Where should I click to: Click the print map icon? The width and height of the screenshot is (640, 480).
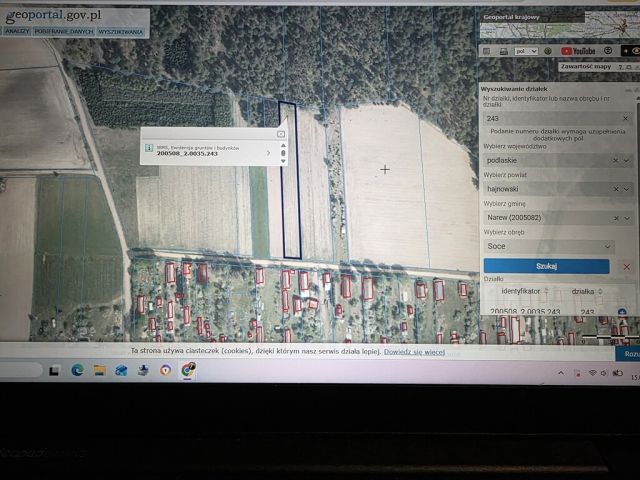[504, 51]
